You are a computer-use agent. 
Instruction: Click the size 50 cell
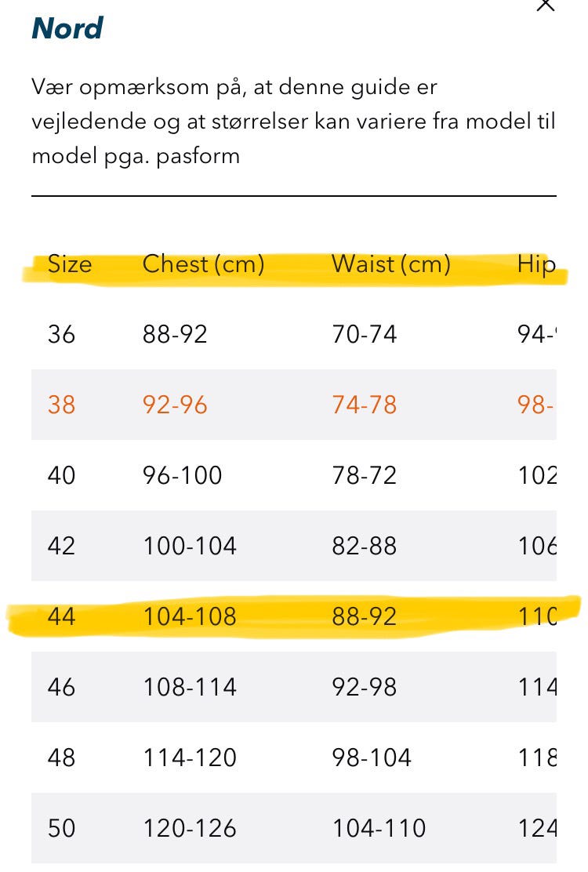[x=61, y=828]
